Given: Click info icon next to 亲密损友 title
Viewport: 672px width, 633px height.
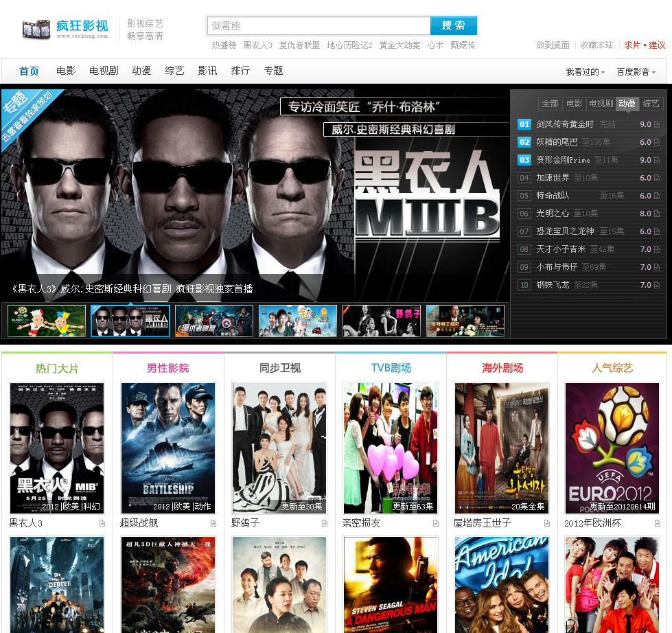Looking at the screenshot, I should tap(436, 523).
